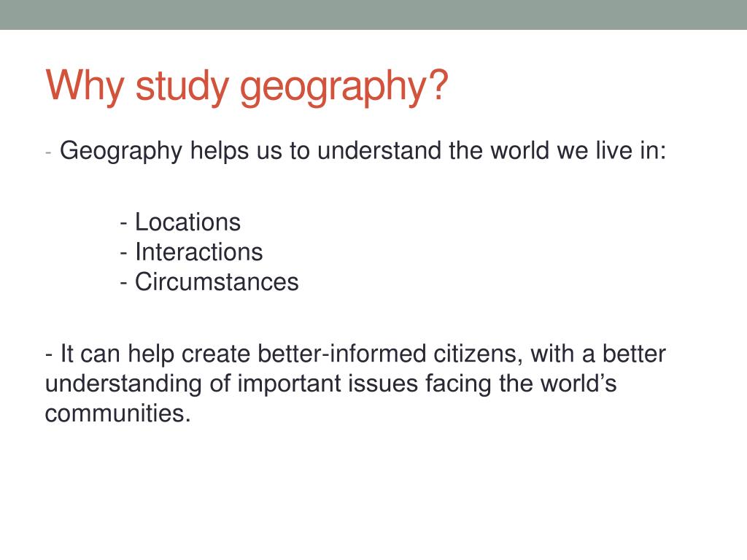
Task: Click the '- Locations' bullet
Action: click(x=181, y=222)
